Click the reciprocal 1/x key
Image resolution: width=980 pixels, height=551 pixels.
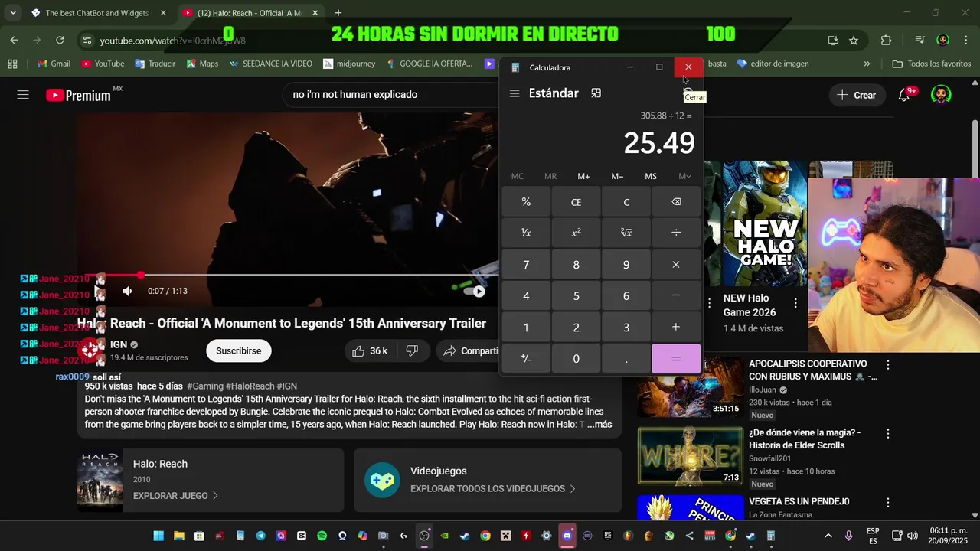point(526,233)
